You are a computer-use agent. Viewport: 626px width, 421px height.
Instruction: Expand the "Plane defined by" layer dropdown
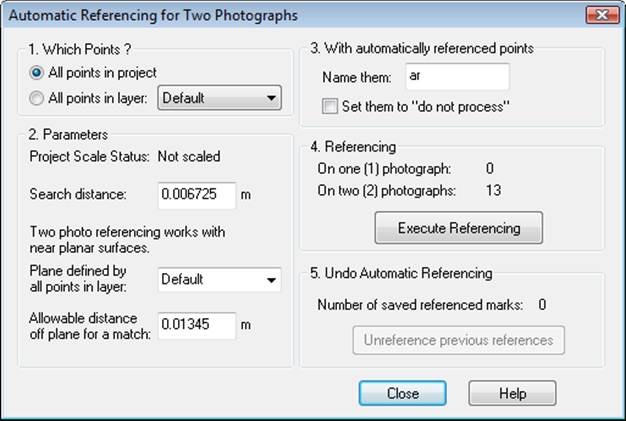pos(220,280)
